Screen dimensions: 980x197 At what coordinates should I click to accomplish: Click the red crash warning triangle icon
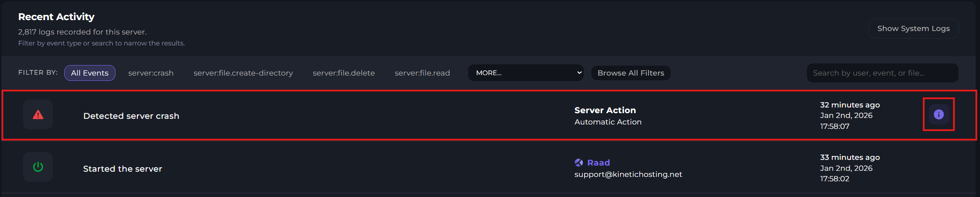pos(38,115)
